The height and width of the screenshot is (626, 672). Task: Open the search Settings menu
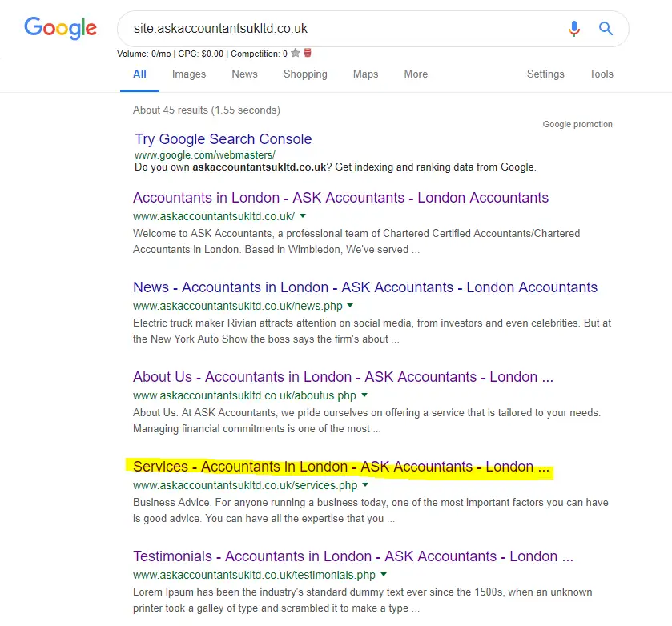545,74
